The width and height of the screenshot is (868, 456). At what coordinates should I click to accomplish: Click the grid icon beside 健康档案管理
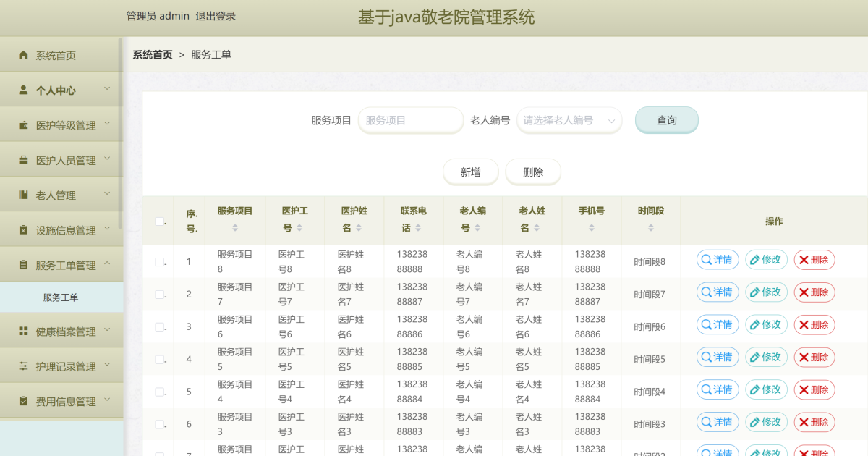coord(23,332)
